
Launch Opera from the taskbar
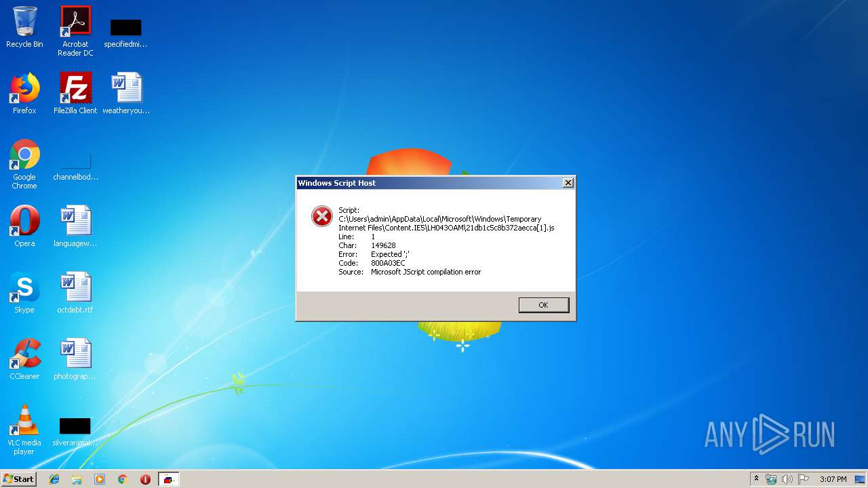[x=145, y=479]
